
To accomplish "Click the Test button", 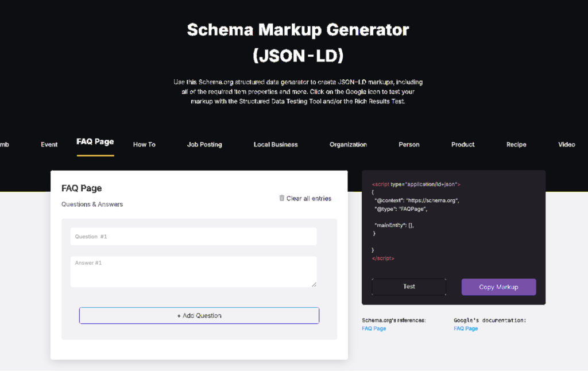I will click(x=409, y=287).
